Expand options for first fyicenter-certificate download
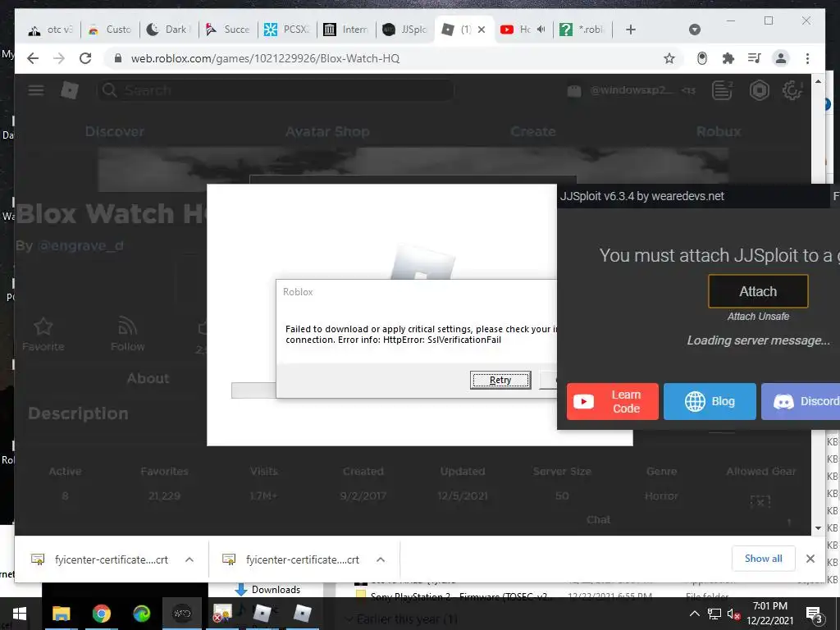This screenshot has height=630, width=840. 189,559
